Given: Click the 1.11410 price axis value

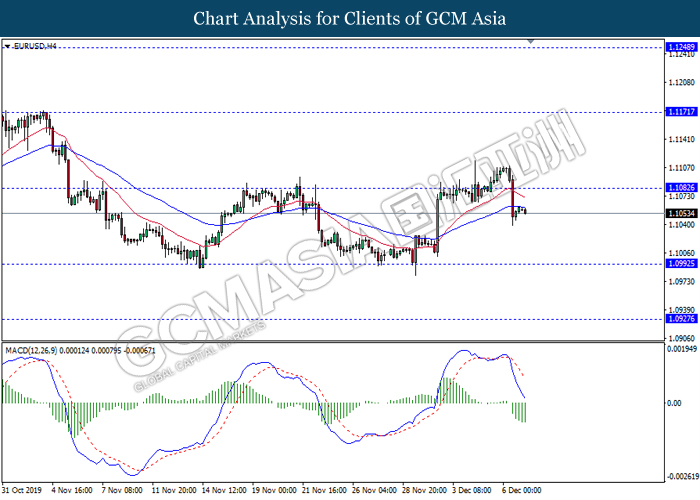Looking at the screenshot, I should click(x=682, y=139).
